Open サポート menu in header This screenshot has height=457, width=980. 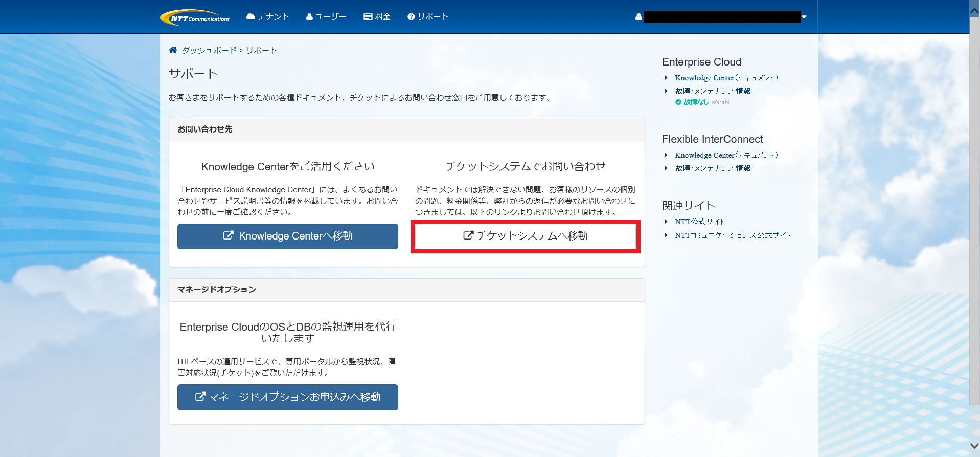point(428,17)
